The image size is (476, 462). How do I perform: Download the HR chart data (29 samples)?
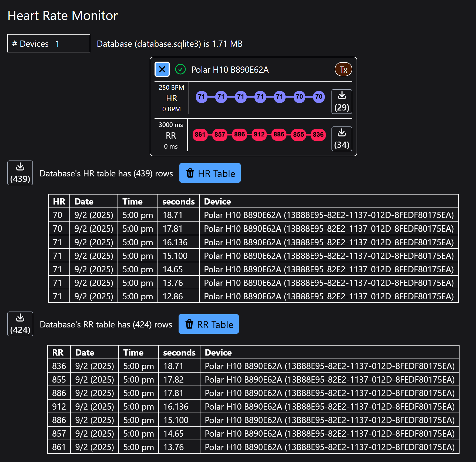(x=342, y=101)
